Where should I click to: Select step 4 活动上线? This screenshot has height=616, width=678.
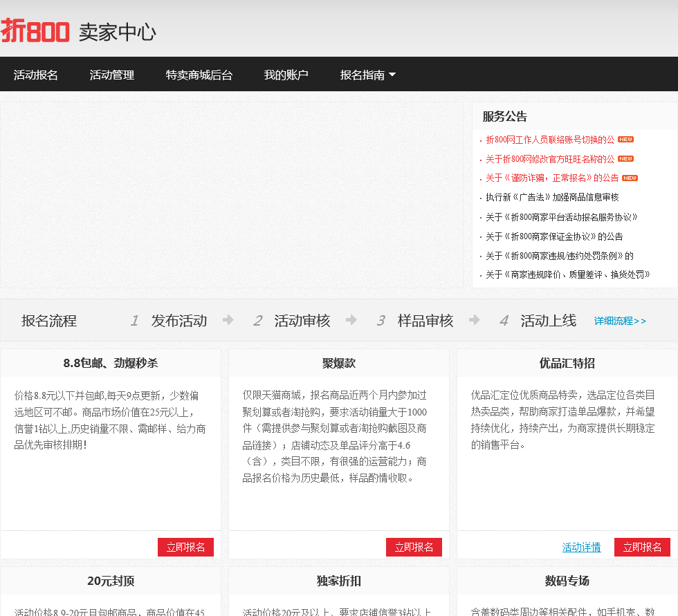coord(538,321)
